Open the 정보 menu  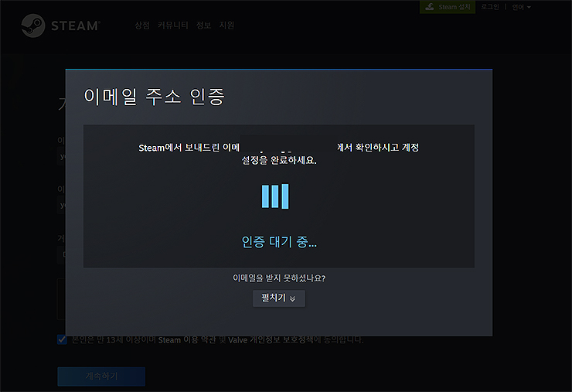click(203, 26)
